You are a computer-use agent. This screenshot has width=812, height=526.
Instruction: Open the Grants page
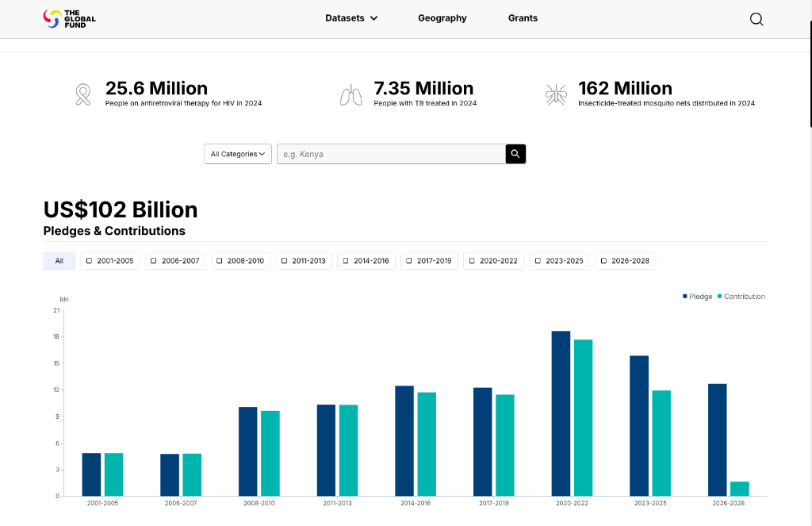coord(523,18)
